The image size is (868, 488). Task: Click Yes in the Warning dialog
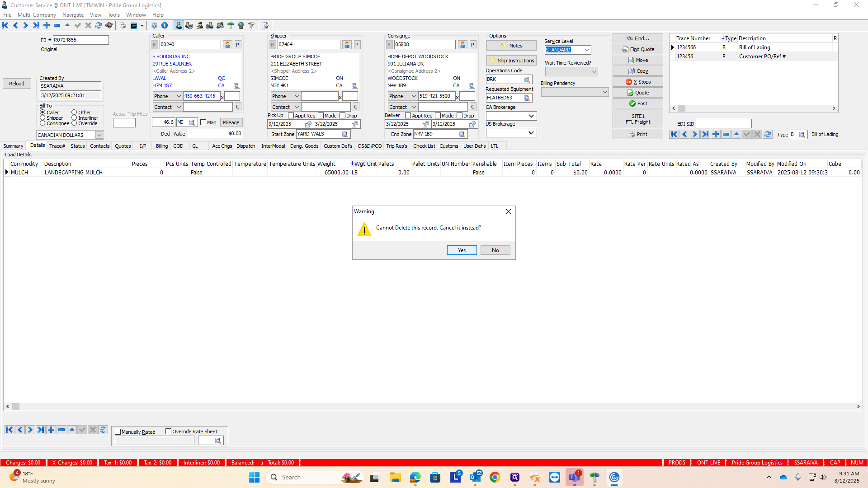tap(462, 250)
